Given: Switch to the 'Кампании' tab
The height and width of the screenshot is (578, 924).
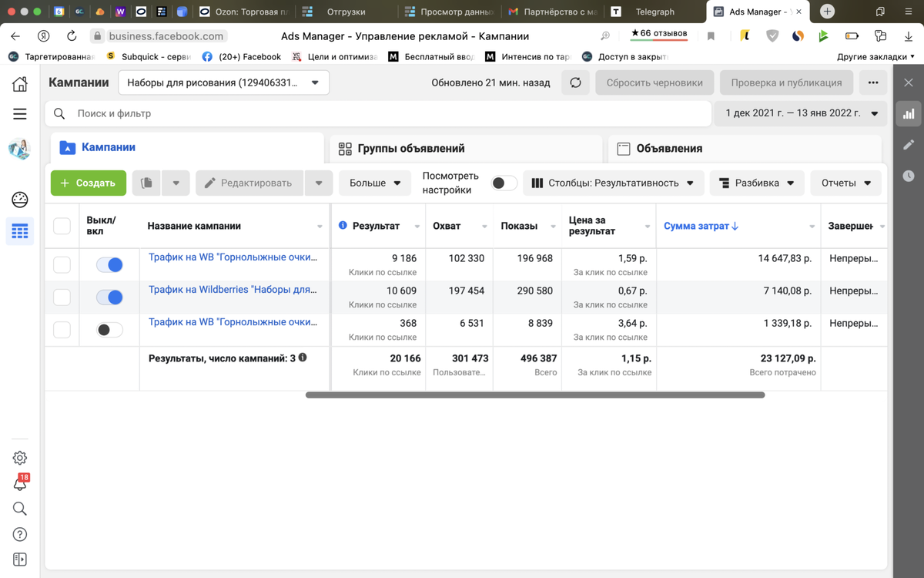Looking at the screenshot, I should tap(187, 147).
